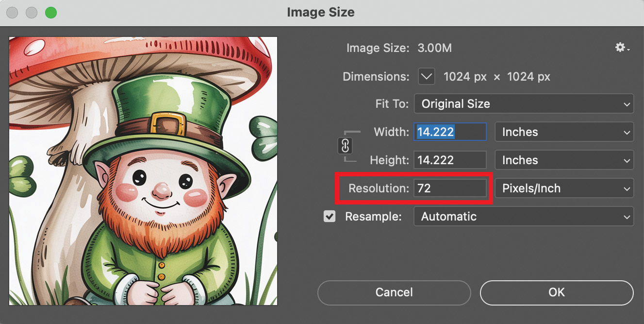Viewport: 644px width, 324px height.
Task: Click the Fit To label
Action: [392, 104]
